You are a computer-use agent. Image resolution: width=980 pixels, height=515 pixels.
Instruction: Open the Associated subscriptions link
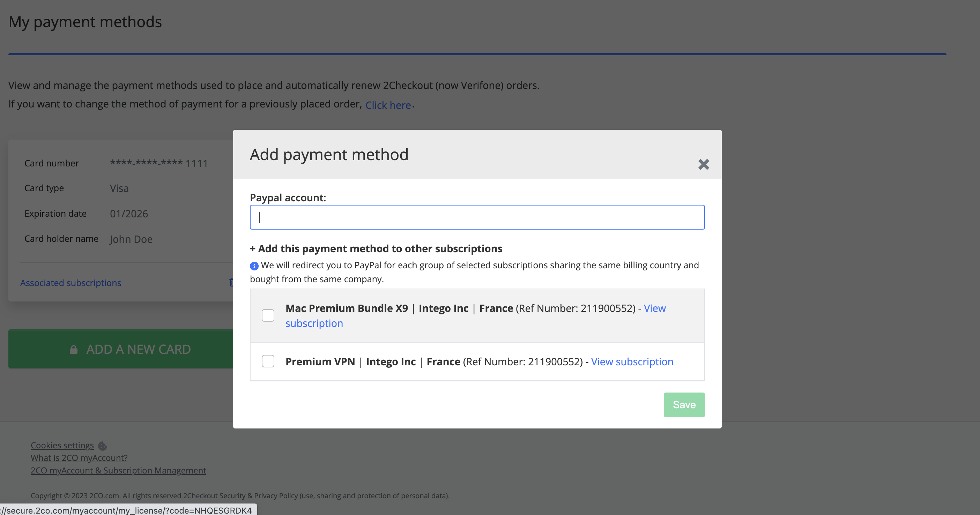(x=71, y=283)
